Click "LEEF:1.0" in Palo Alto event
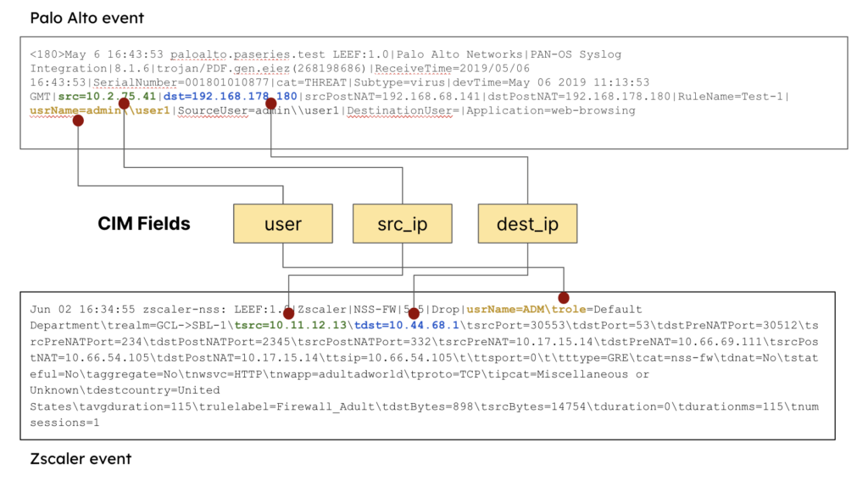Screen dimensions: 868x481 click(x=360, y=54)
